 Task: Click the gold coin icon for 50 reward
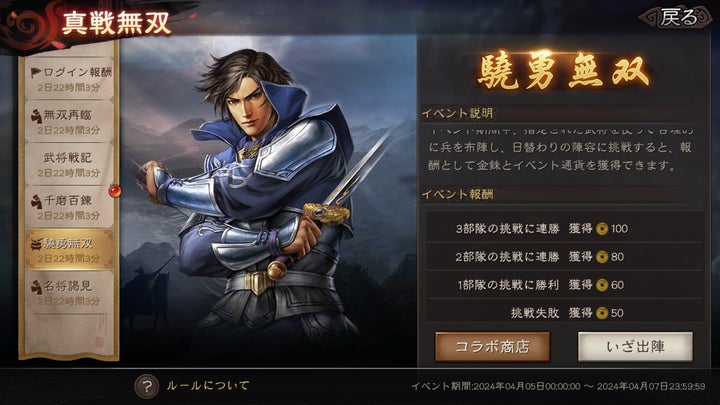(x=602, y=313)
